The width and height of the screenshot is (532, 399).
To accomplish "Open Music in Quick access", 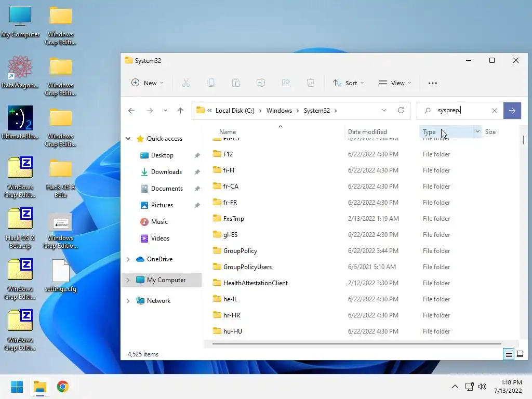I will pyautogui.click(x=159, y=222).
